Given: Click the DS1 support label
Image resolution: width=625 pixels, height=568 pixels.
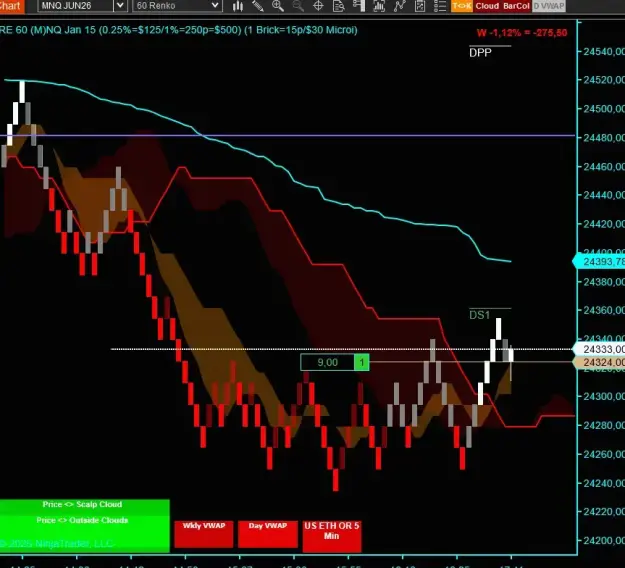Looking at the screenshot, I should 480,315.
